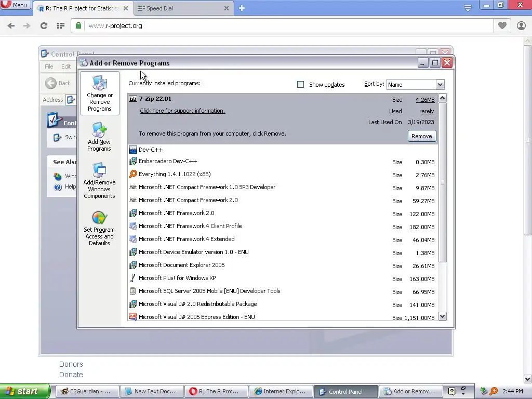Viewport: 532px width, 399px height.
Task: Click the 7-Zip 22.01 program icon
Action: [x=133, y=99]
